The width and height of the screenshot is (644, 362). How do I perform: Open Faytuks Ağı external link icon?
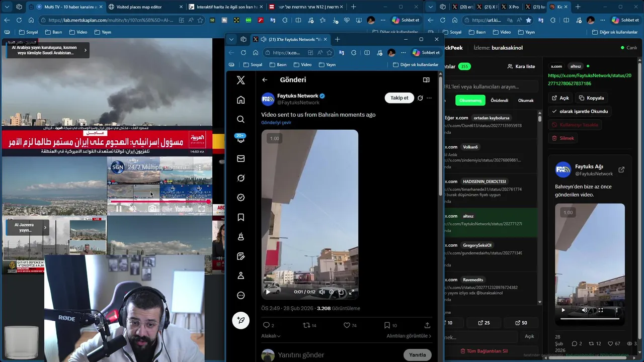pyautogui.click(x=621, y=170)
